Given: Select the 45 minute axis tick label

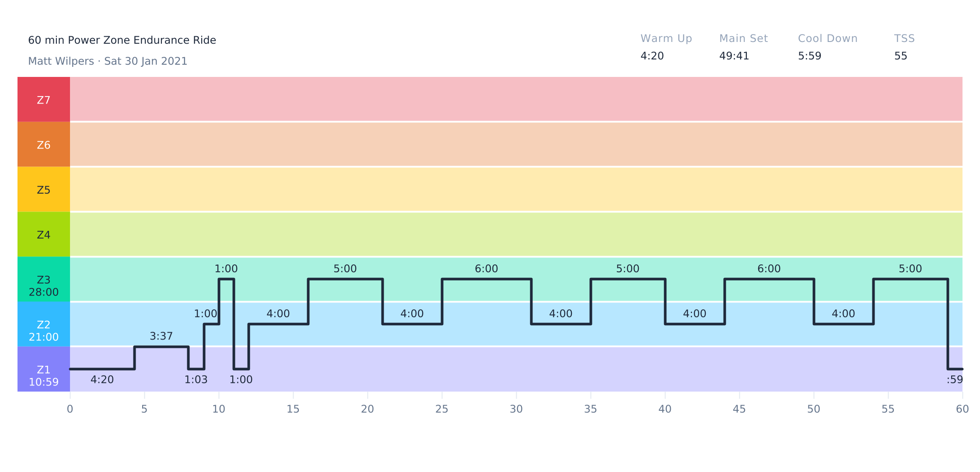Looking at the screenshot, I should coord(739,409).
